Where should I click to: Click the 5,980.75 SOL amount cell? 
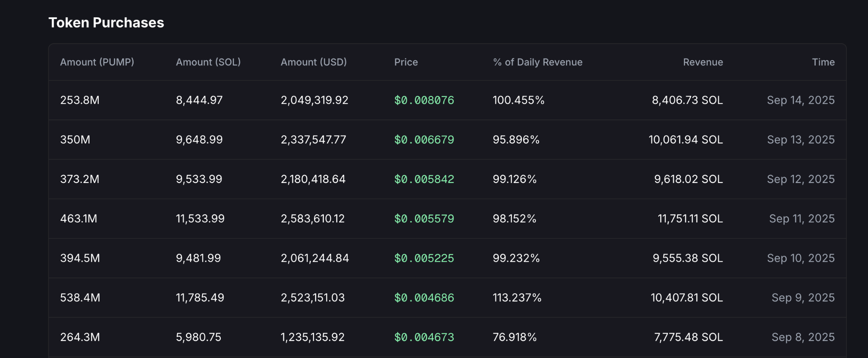[x=198, y=337]
